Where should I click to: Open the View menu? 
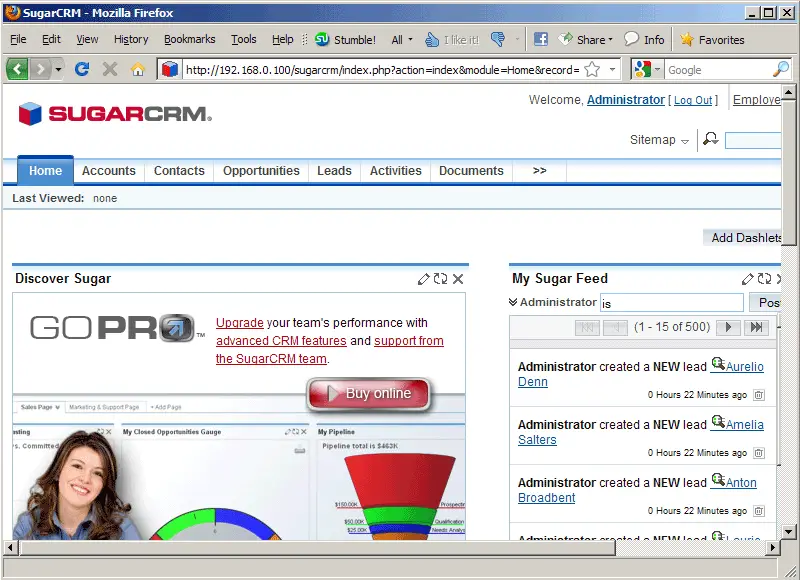(x=87, y=39)
